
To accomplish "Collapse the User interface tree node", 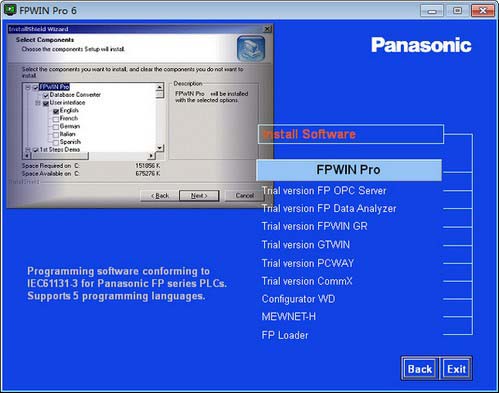I will pyautogui.click(x=38, y=103).
